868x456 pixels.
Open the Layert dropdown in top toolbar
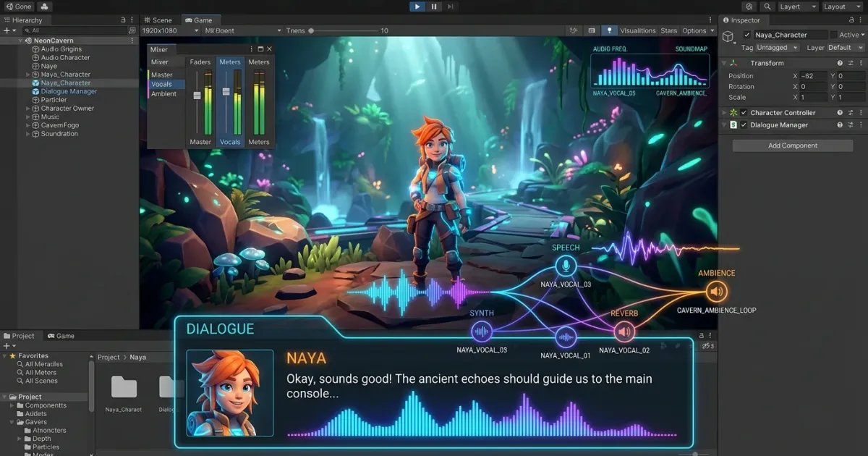(798, 7)
